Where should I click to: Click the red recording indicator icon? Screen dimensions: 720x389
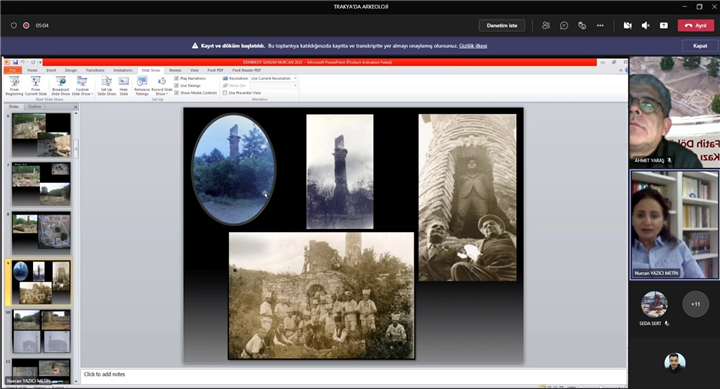click(x=26, y=26)
